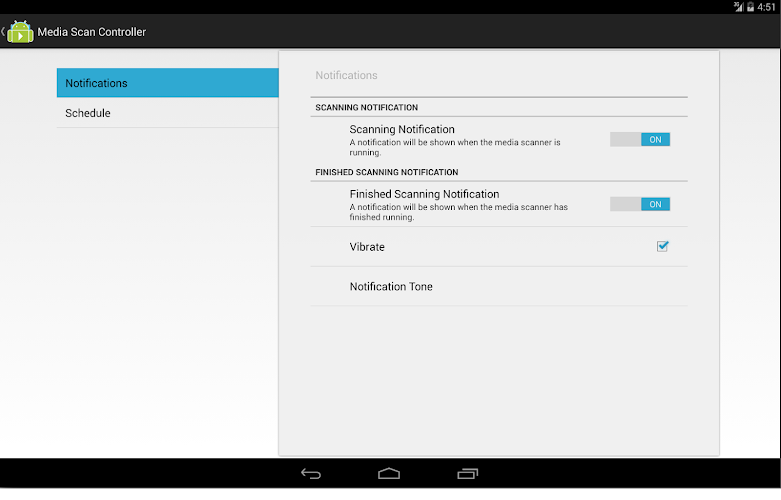
Task: Tap the 4:51 clock in status bar
Action: (x=767, y=7)
